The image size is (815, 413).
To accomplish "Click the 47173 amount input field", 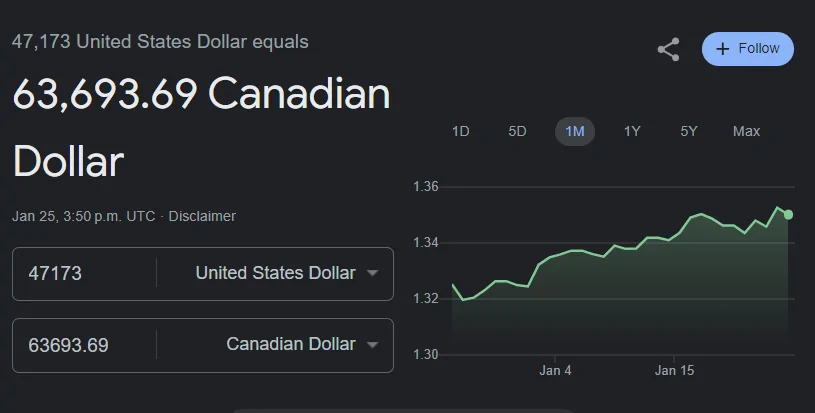I will 84,274.
